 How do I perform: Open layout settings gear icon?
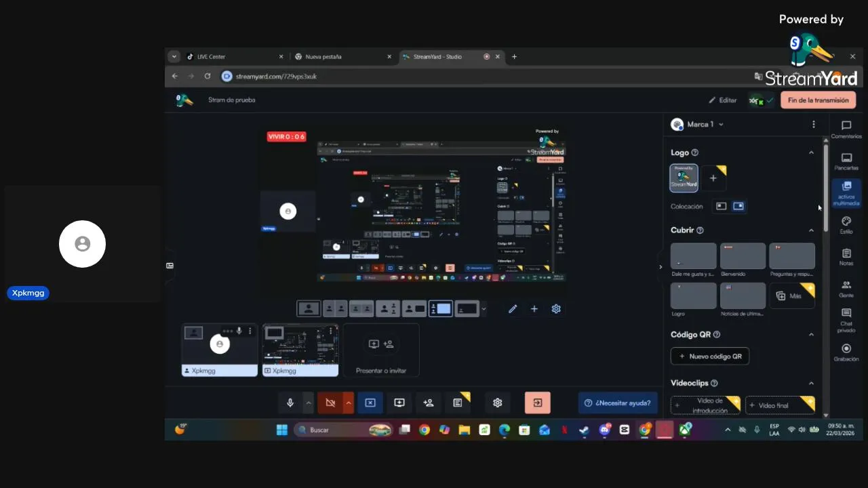click(556, 309)
